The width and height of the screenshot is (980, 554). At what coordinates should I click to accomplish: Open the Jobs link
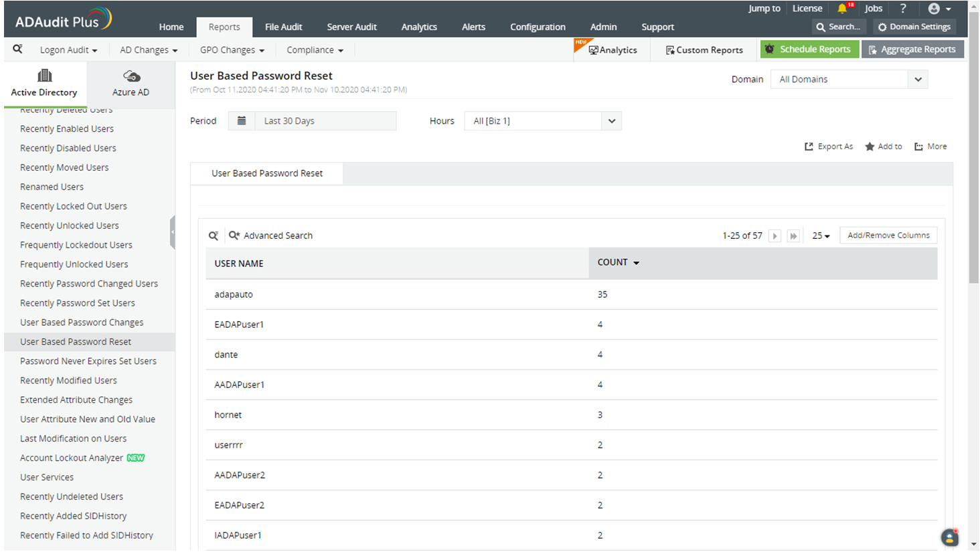[x=874, y=9]
